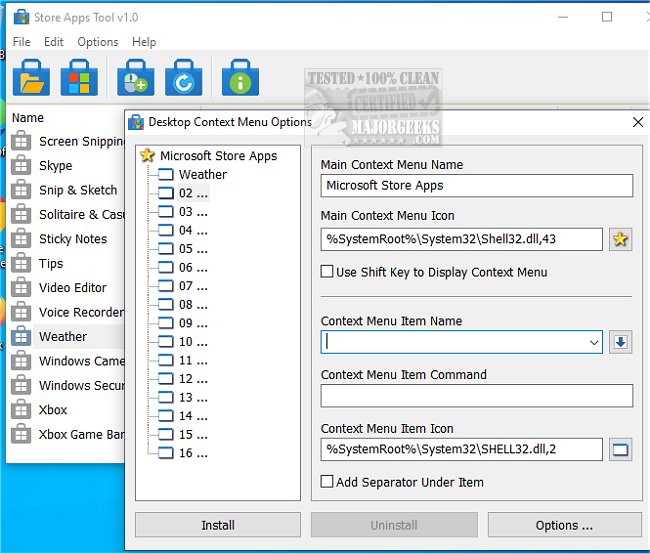The image size is (650, 554).
Task: Select tree item 16 ...
Action: pos(193,453)
